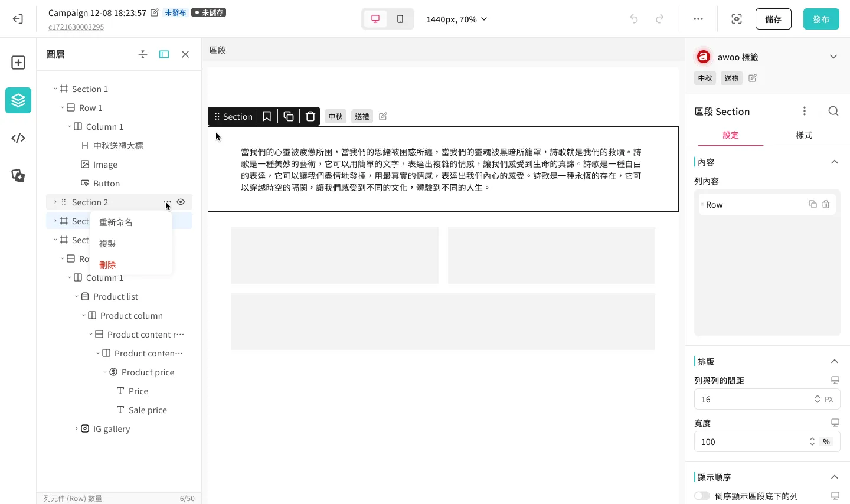
Task: Switch to the 樣式 tab
Action: (804, 135)
